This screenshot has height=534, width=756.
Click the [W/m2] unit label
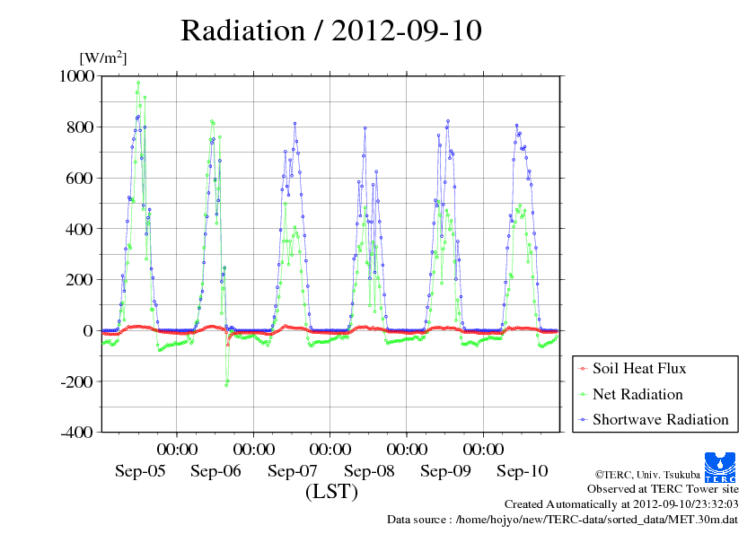pyautogui.click(x=103, y=57)
